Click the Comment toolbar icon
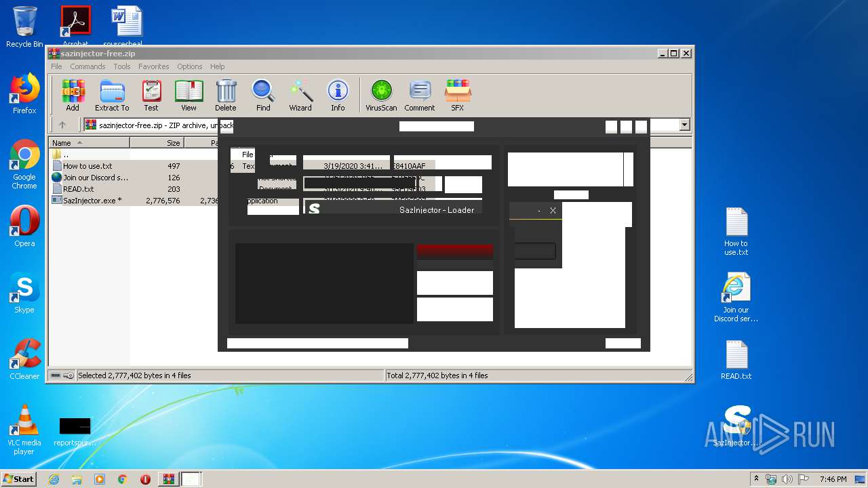This screenshot has width=868, height=488. click(420, 95)
